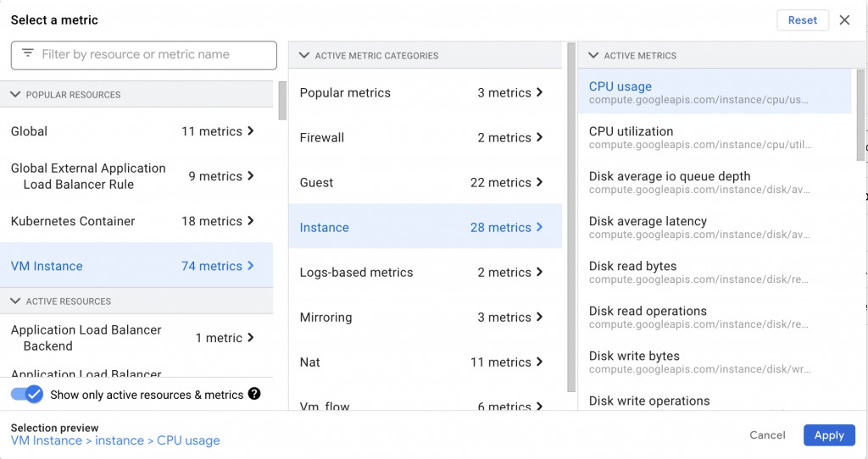Click the Cancel button
The image size is (868, 459).
pos(767,435)
